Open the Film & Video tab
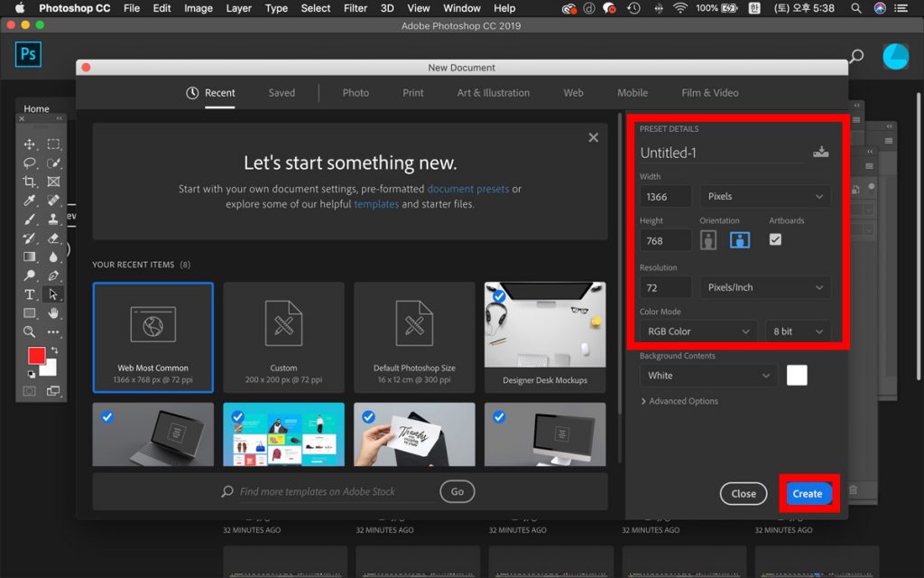 coord(710,93)
